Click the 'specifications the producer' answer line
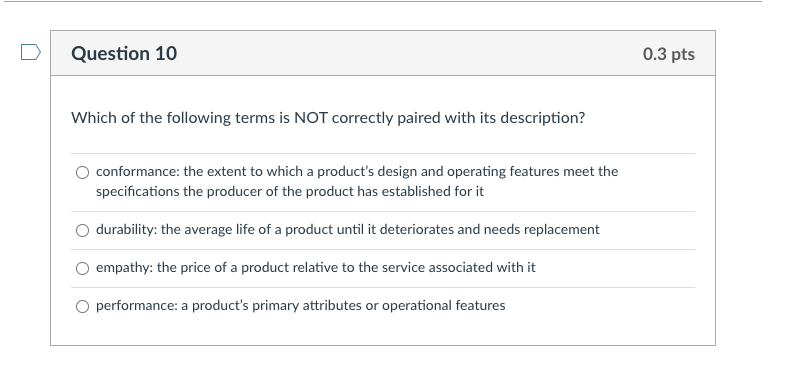Image resolution: width=793 pixels, height=368 pixels. click(x=290, y=192)
